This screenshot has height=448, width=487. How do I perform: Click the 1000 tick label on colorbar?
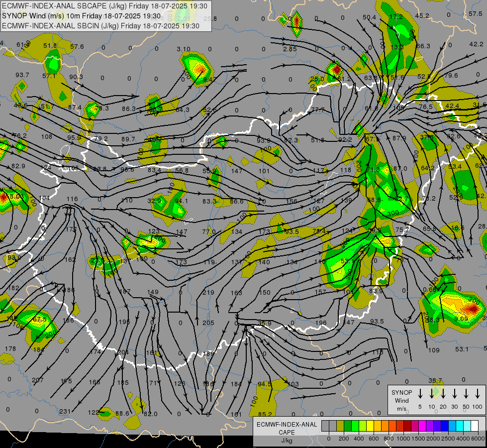click(x=403, y=439)
